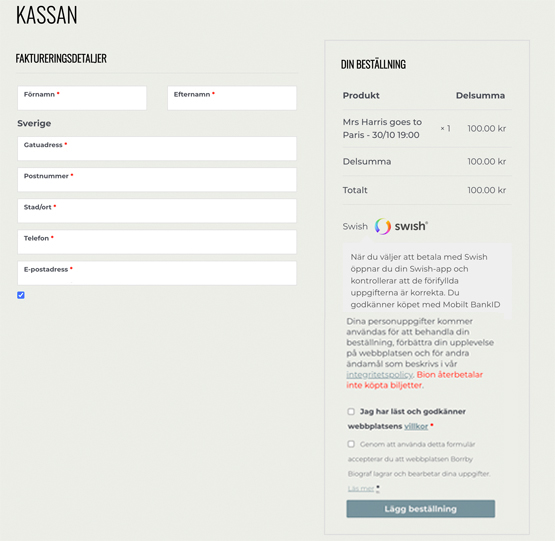
Task: Click the Mrs Harris goes to Paris product name
Action: point(382,128)
